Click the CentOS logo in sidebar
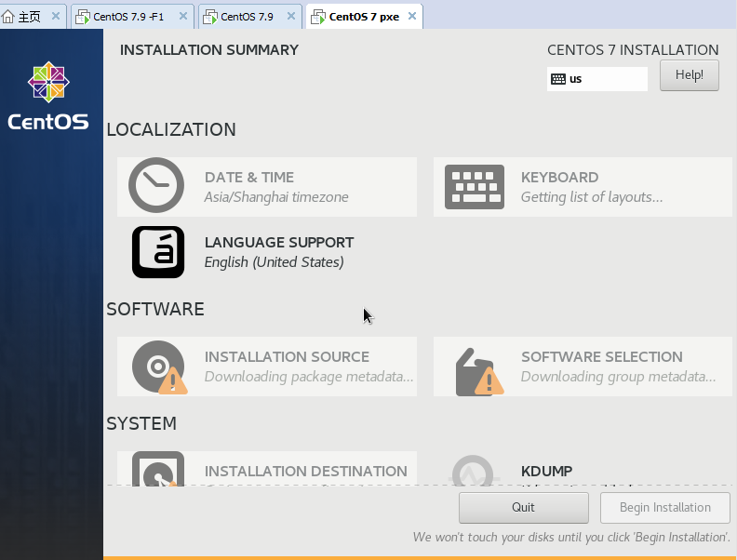 [x=48, y=96]
